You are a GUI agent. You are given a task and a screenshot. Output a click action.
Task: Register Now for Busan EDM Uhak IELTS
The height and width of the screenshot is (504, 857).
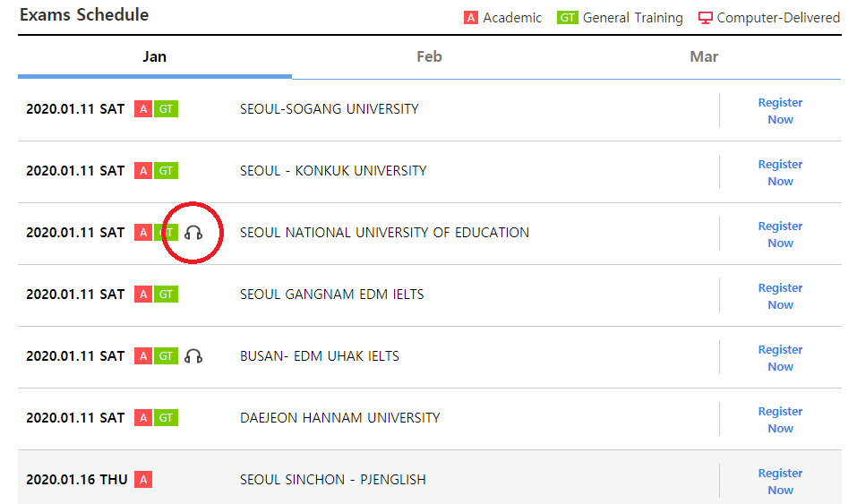click(780, 358)
